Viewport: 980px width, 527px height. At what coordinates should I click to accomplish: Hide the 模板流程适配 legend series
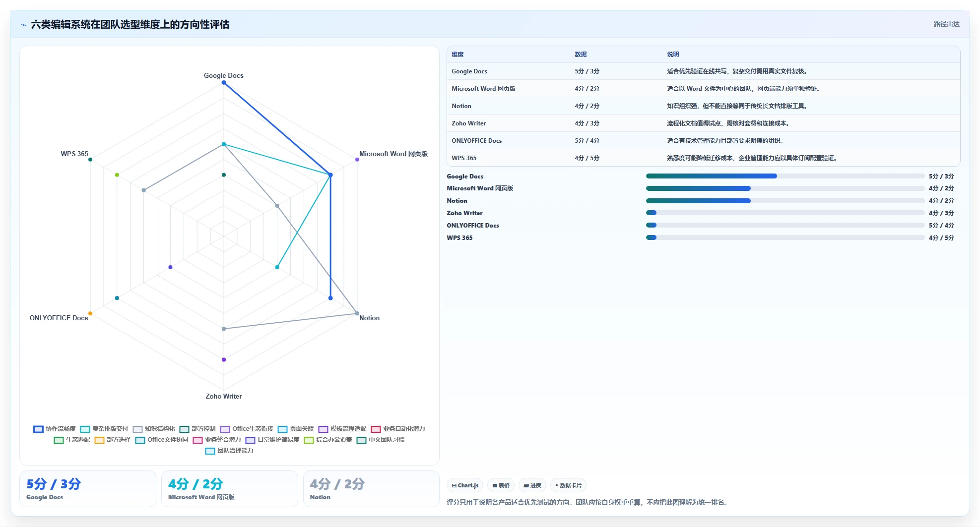(342, 429)
